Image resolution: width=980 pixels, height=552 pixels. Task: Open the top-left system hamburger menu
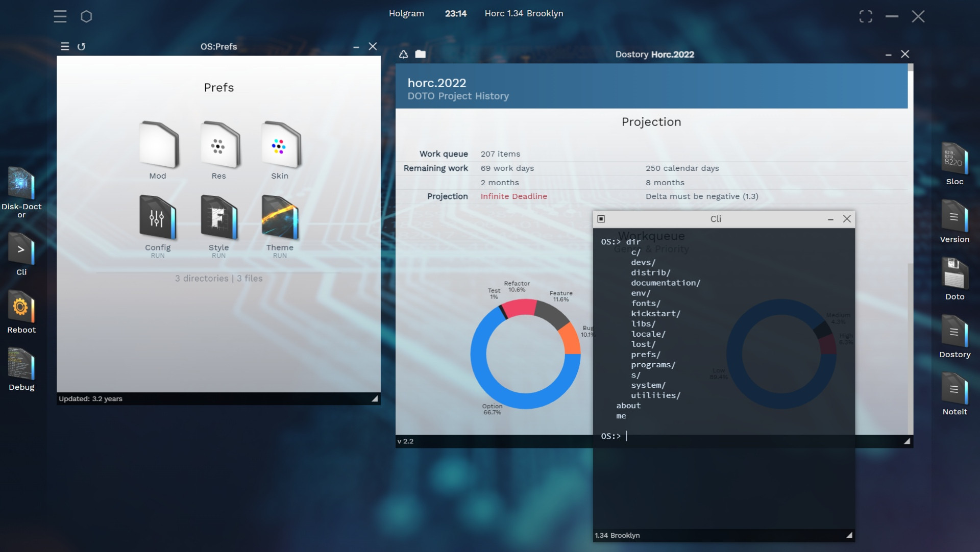click(x=60, y=16)
